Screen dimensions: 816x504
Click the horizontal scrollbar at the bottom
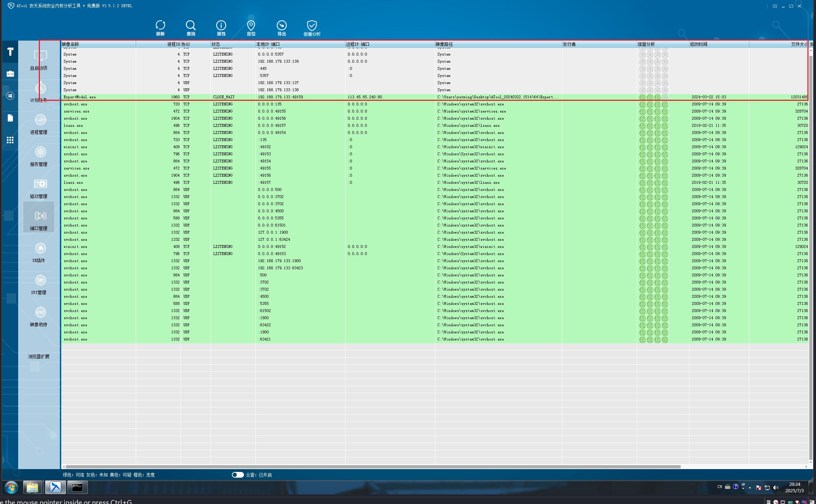tap(373, 467)
